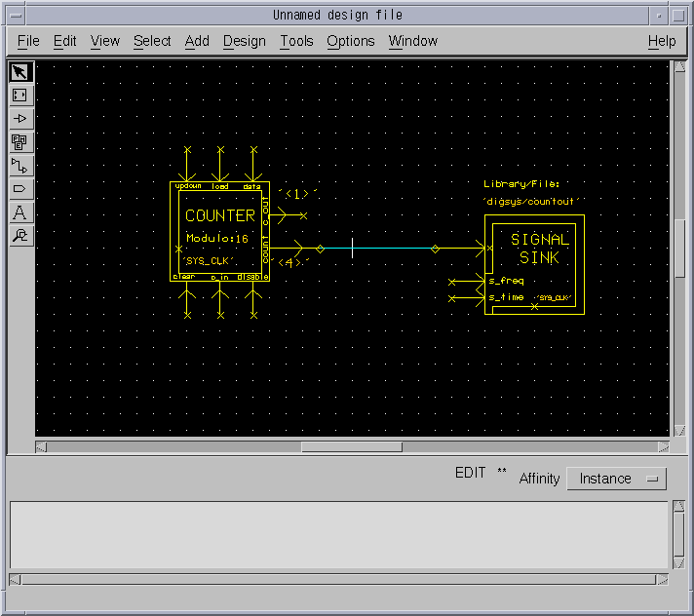Viewport: 694px width, 616px height.
Task: Open the File menu
Action: [x=28, y=41]
